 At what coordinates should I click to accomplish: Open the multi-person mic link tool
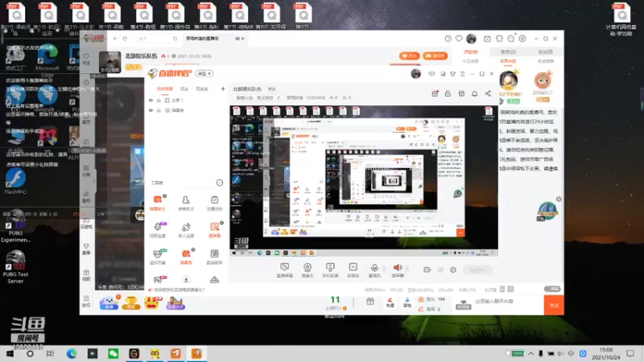(186, 229)
